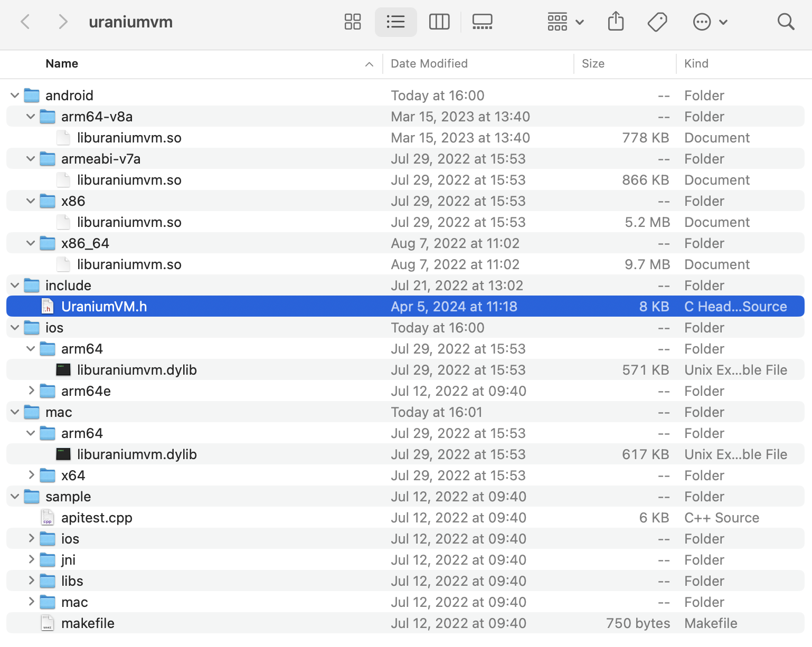The width and height of the screenshot is (812, 647).
Task: Go forward to the next folder
Action: [63, 22]
